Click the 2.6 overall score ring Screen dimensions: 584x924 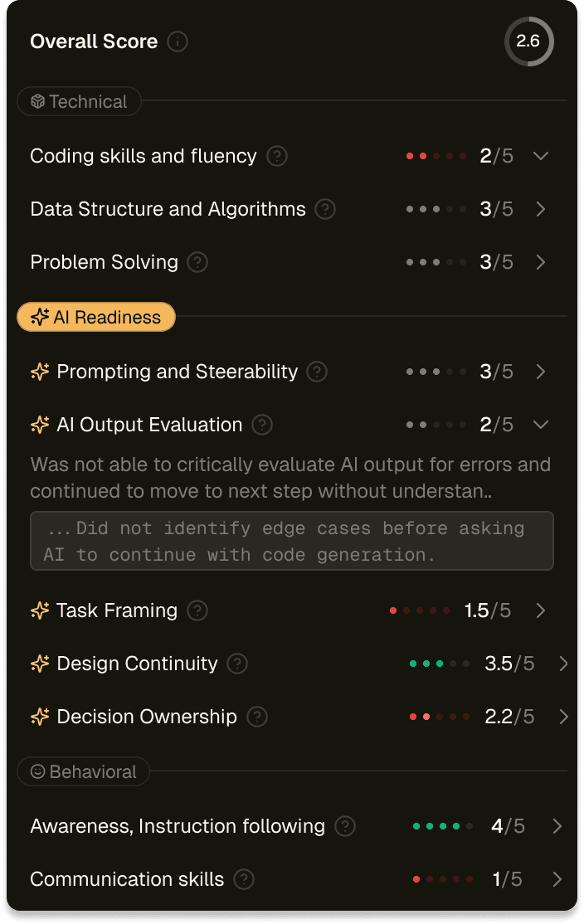pos(528,41)
